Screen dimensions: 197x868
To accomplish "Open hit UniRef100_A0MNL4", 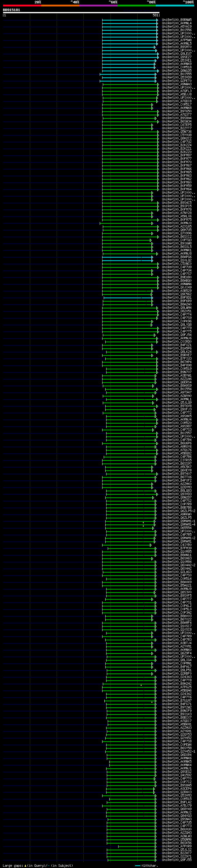I will [x=177, y=23].
